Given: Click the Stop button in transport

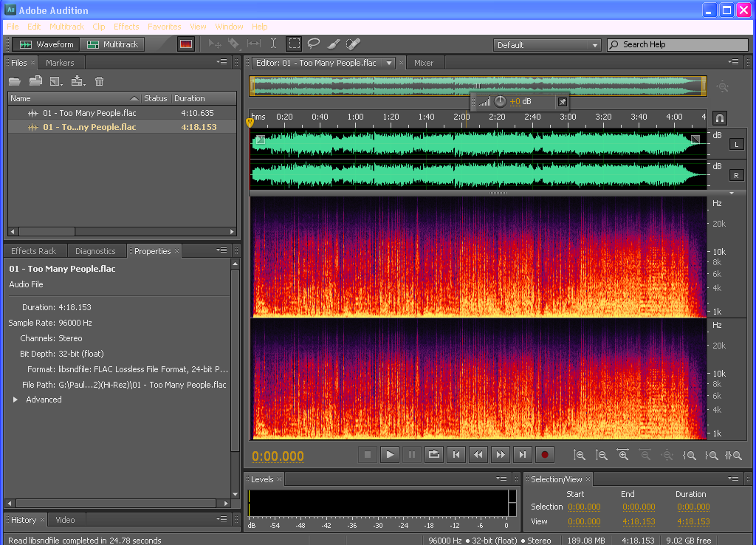Looking at the screenshot, I should pyautogui.click(x=368, y=454).
